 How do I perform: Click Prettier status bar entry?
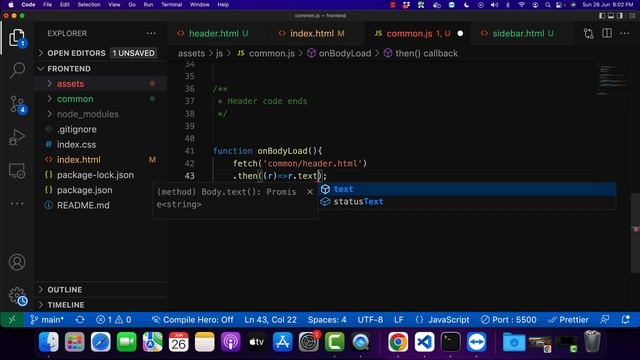pos(569,320)
